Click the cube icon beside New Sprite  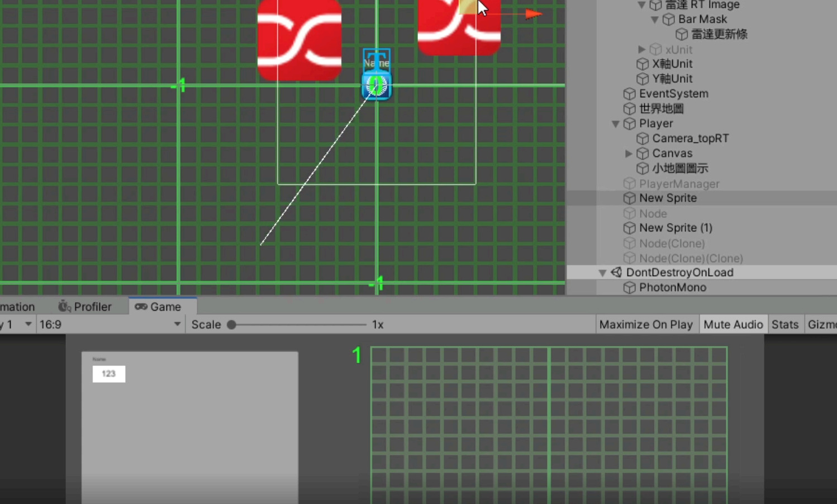coord(630,198)
